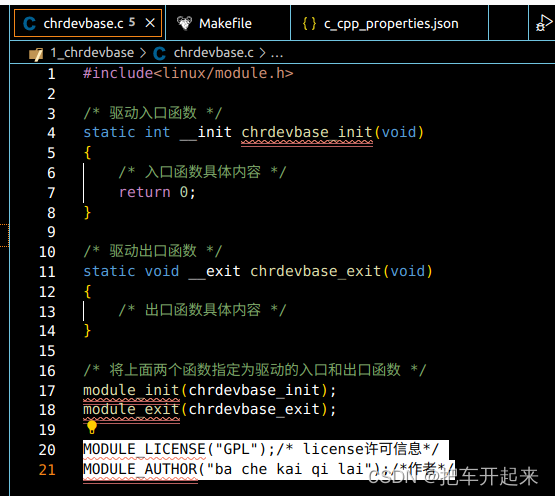Click the folder icon in breadcrumb
The image size is (555, 496).
[36, 54]
